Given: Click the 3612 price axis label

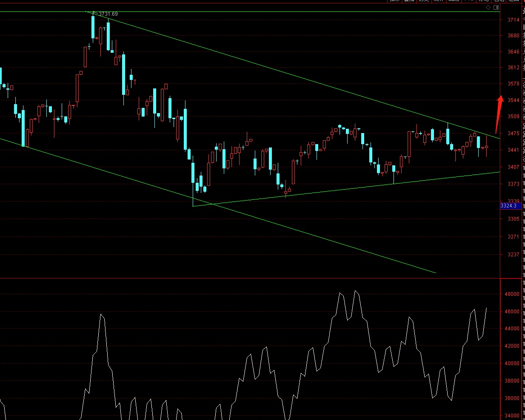Looking at the screenshot, I should [513, 68].
